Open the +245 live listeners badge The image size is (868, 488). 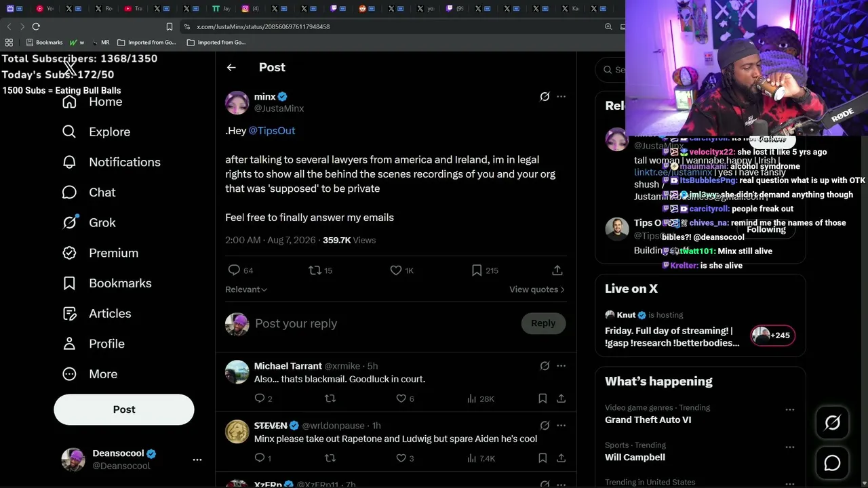(x=772, y=335)
